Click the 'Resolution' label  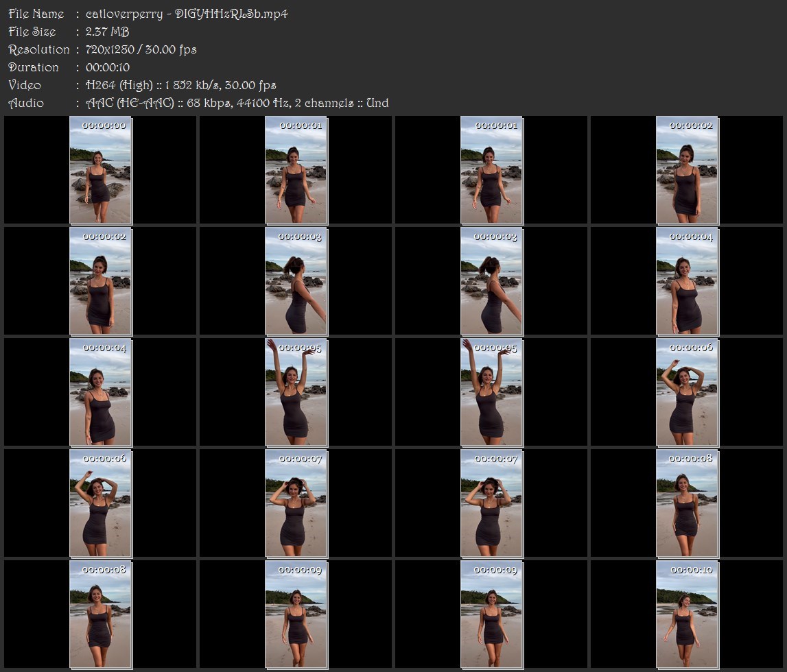(x=38, y=49)
